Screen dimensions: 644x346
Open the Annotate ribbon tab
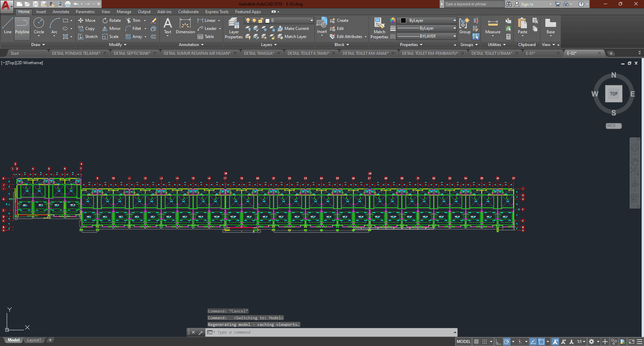click(x=61, y=12)
